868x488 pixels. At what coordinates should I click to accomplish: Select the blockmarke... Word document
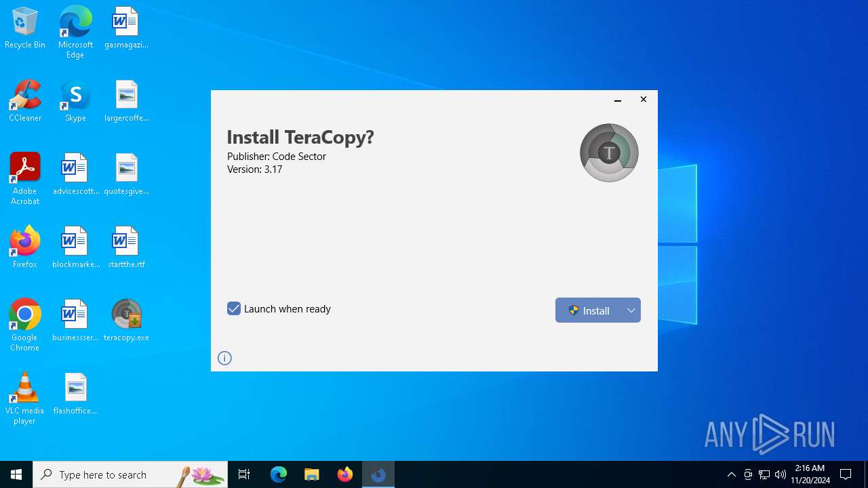coord(75,248)
